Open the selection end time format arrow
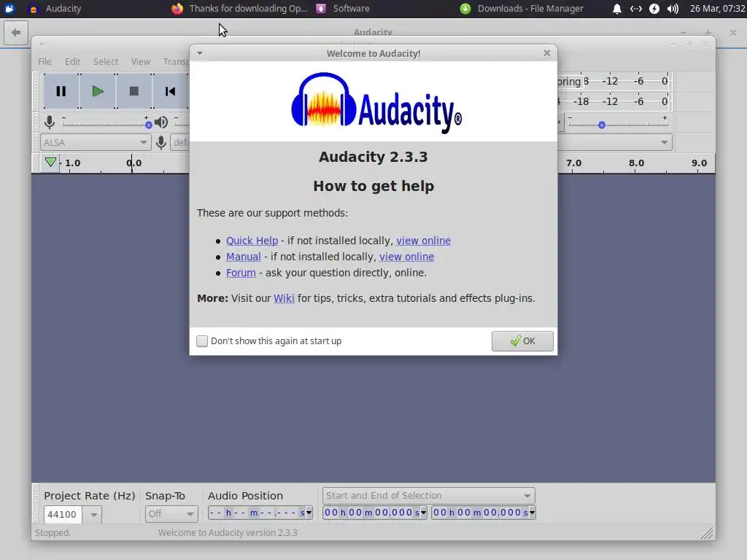This screenshot has width=747, height=560. click(x=532, y=513)
